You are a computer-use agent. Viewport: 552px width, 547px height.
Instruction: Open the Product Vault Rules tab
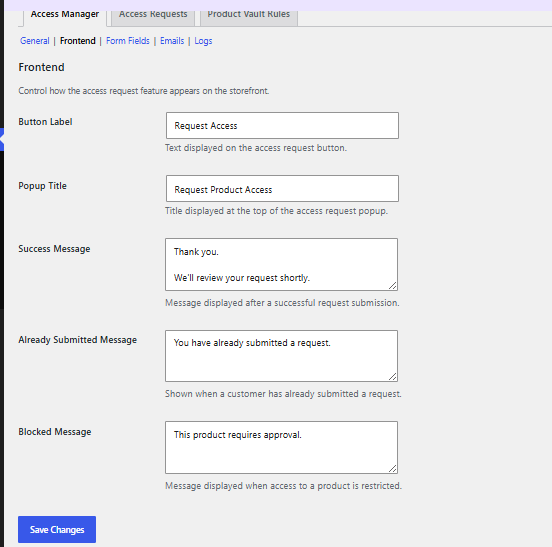[x=249, y=16]
